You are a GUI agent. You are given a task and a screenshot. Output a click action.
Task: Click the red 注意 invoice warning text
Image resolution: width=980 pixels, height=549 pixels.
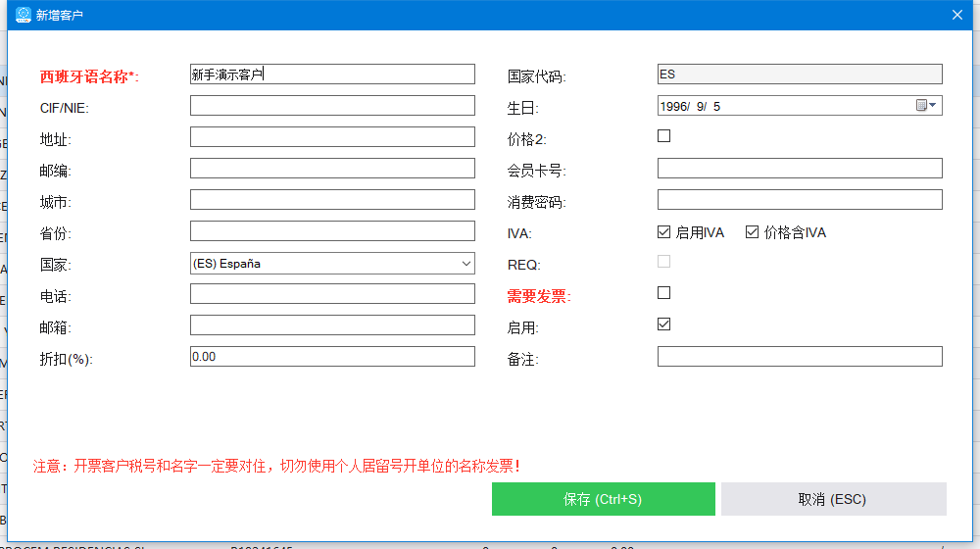click(x=276, y=466)
